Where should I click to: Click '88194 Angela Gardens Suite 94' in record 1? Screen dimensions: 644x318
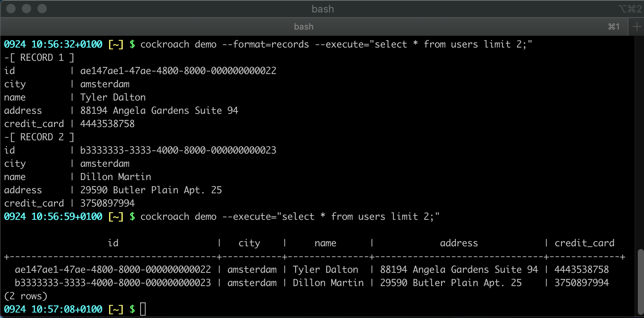click(159, 111)
